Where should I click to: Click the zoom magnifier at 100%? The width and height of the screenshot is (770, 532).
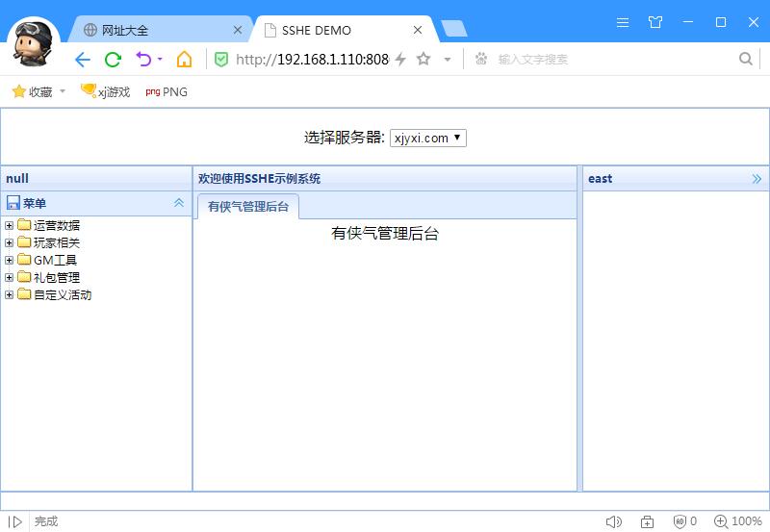[720, 521]
